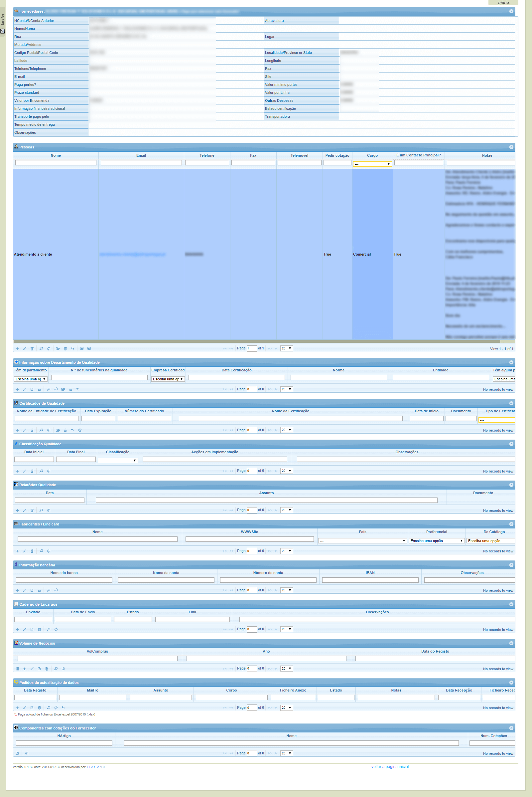Refresh Componentes com cotações grid

pos(27,753)
